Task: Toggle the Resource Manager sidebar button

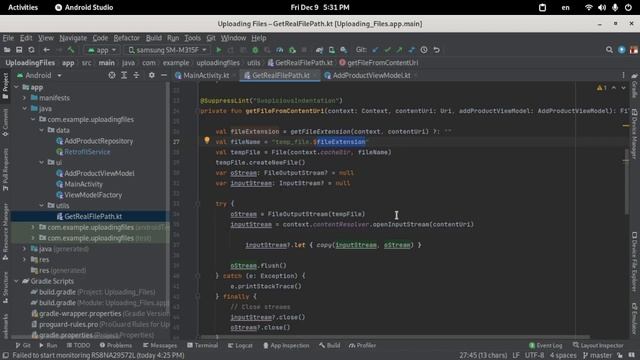Action: coord(5,231)
